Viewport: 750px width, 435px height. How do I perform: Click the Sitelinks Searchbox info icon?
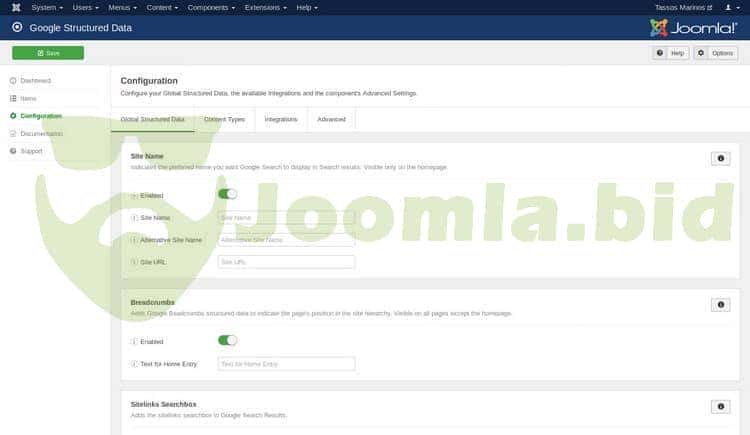pyautogui.click(x=720, y=407)
